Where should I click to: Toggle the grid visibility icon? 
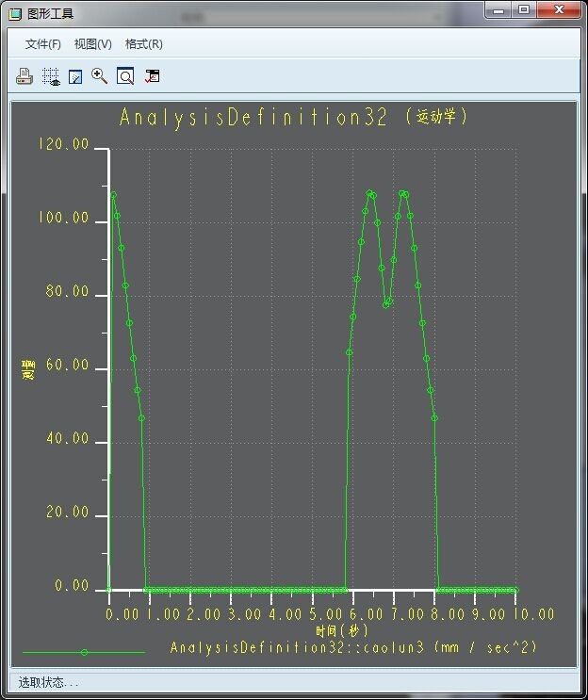(51, 76)
